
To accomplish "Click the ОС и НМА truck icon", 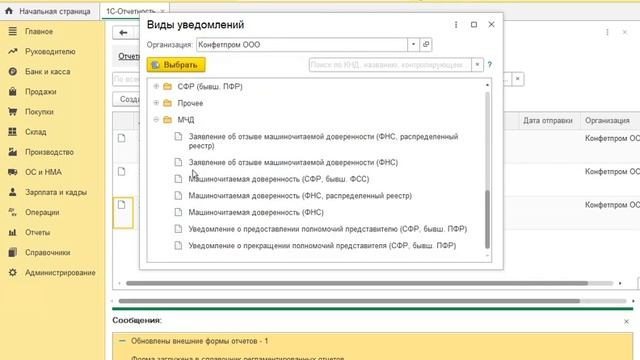I will click(13, 172).
